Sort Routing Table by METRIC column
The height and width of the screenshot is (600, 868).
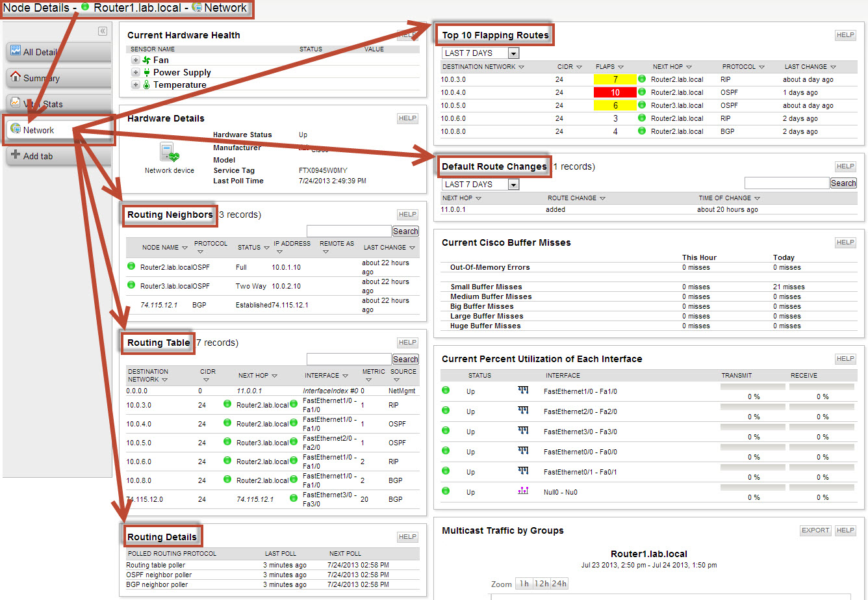click(x=374, y=376)
